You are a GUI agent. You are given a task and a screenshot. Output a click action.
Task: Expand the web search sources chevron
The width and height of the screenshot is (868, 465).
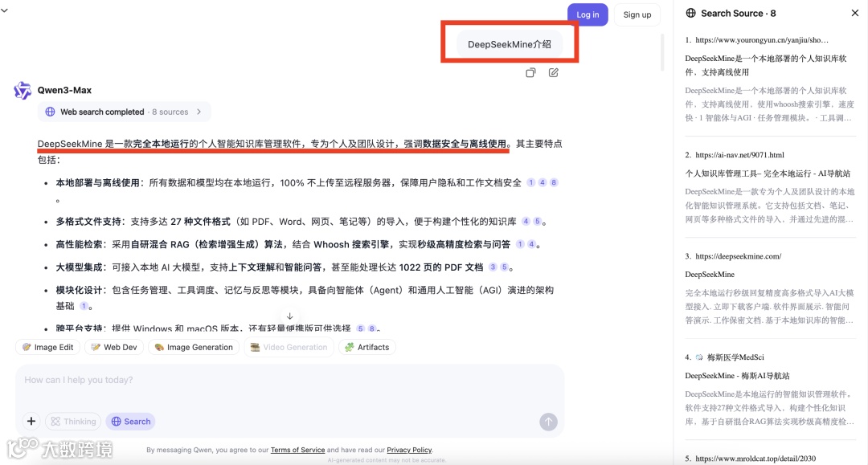199,112
